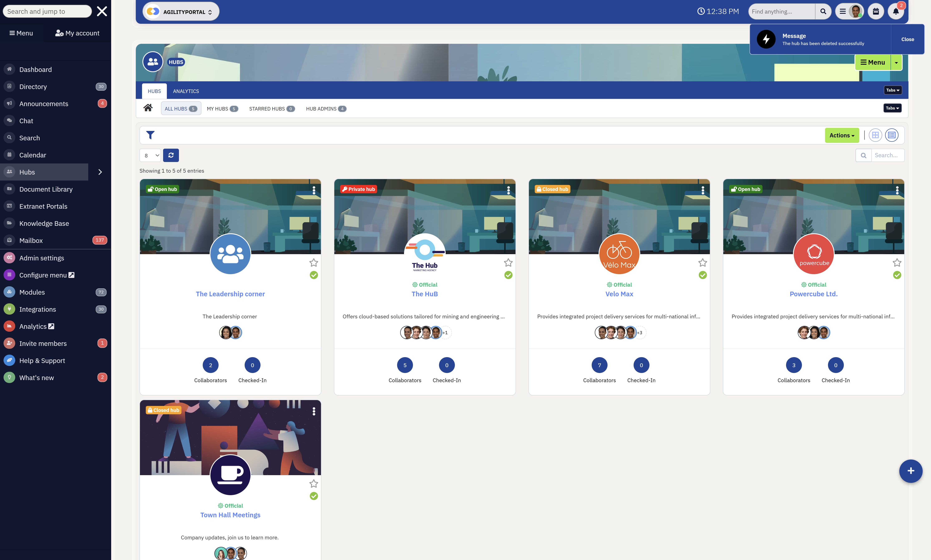Open the Actions dropdown

pyautogui.click(x=842, y=135)
